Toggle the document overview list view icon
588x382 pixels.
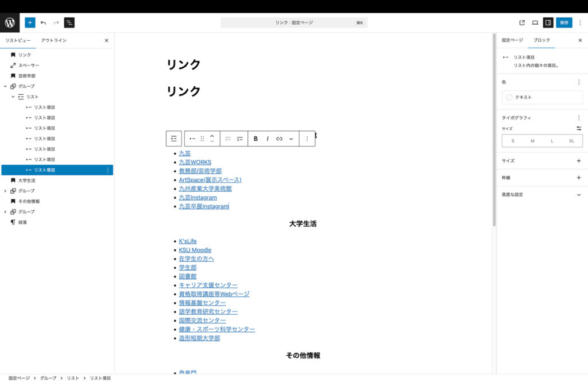(x=69, y=22)
